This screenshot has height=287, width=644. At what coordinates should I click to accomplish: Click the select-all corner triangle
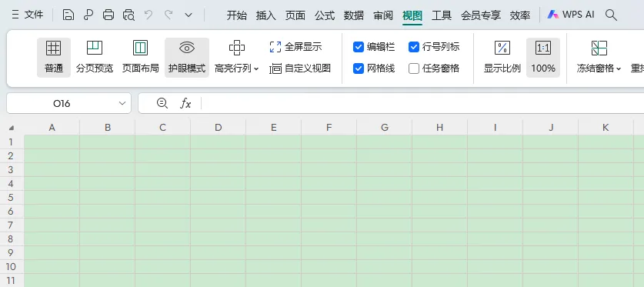12,128
